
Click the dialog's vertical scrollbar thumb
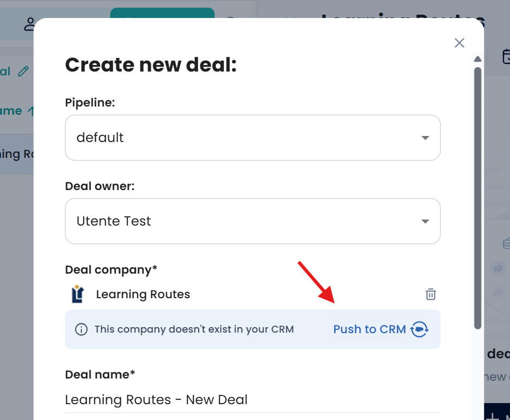tap(478, 197)
